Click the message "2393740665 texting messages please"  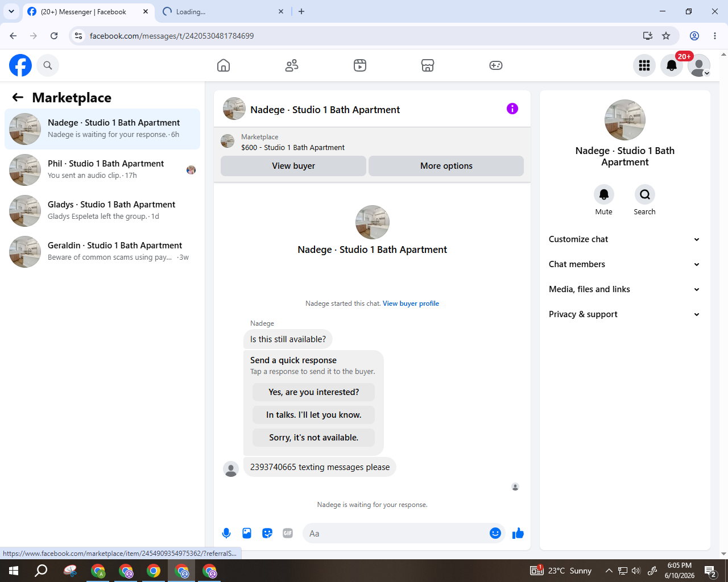[320, 467]
